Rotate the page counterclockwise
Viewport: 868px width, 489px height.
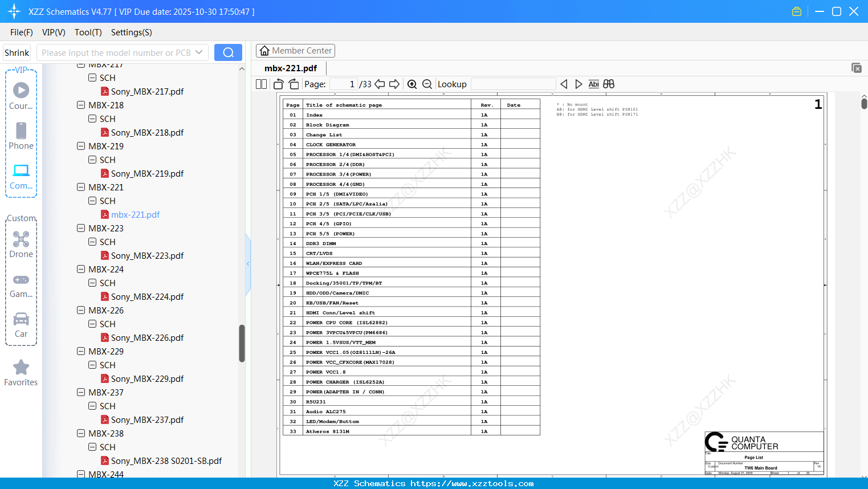(x=279, y=84)
